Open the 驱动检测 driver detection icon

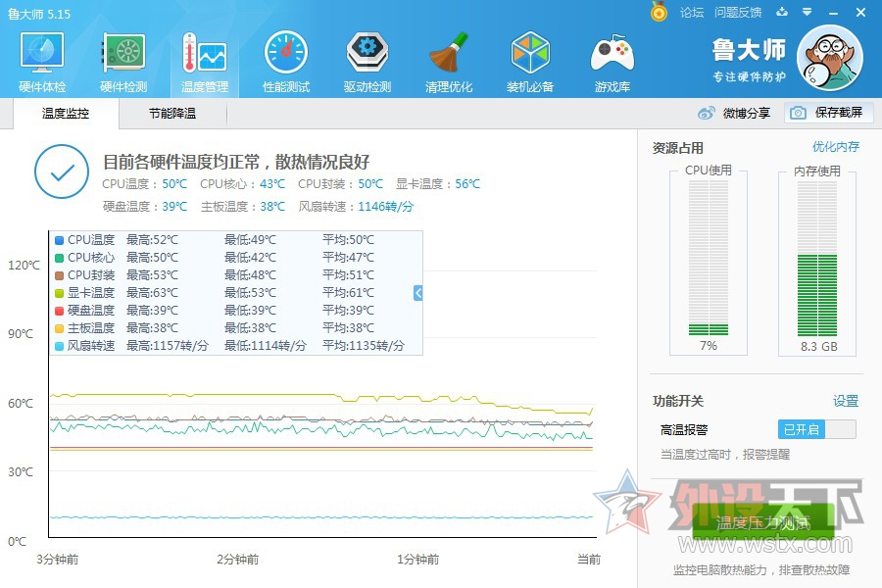click(x=367, y=62)
